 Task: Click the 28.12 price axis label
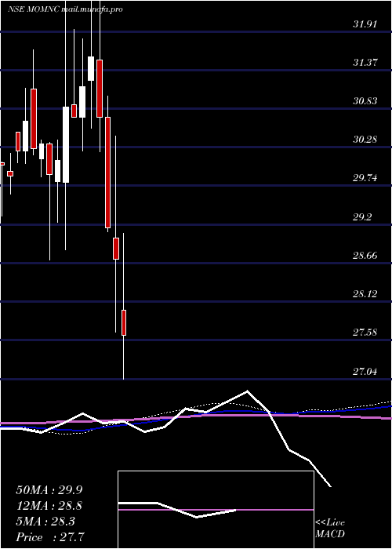(x=365, y=294)
